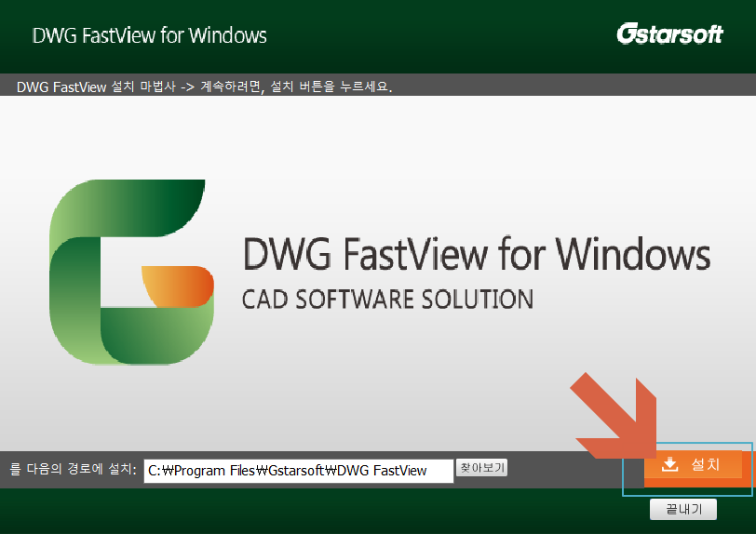Click the "를 다음의 경로에 설치:" label

pos(73,469)
